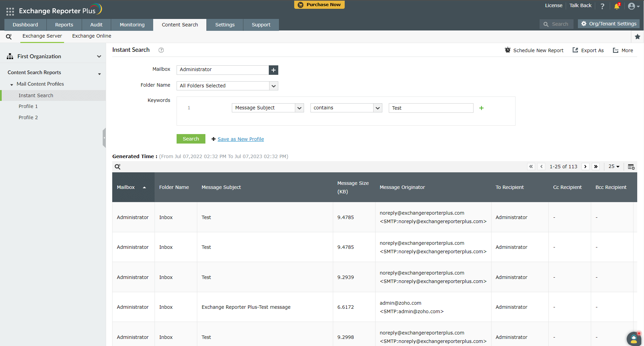Toggle the favorites star on the right
The height and width of the screenshot is (346, 644).
click(638, 37)
